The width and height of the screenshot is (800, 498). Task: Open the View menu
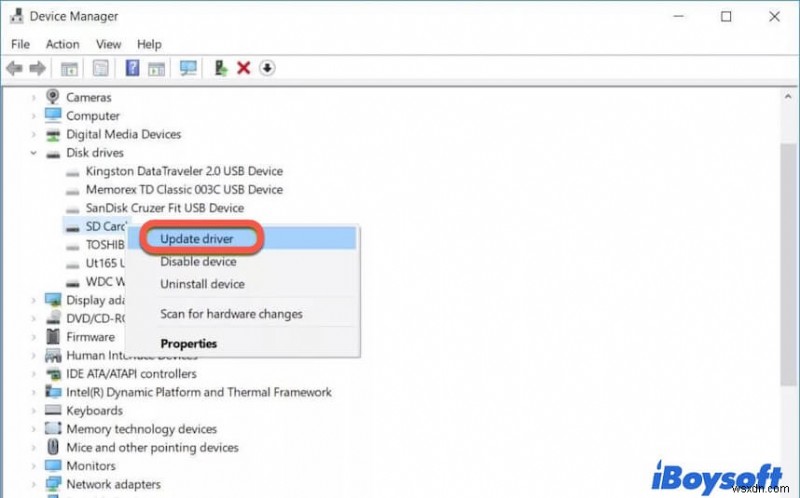109,44
